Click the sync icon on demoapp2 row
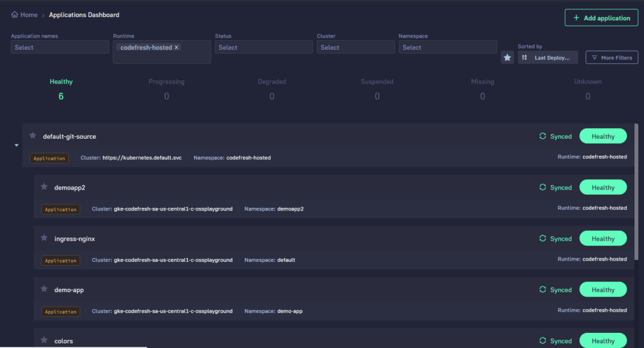Viewport: 644px width, 348px height. pyautogui.click(x=543, y=187)
